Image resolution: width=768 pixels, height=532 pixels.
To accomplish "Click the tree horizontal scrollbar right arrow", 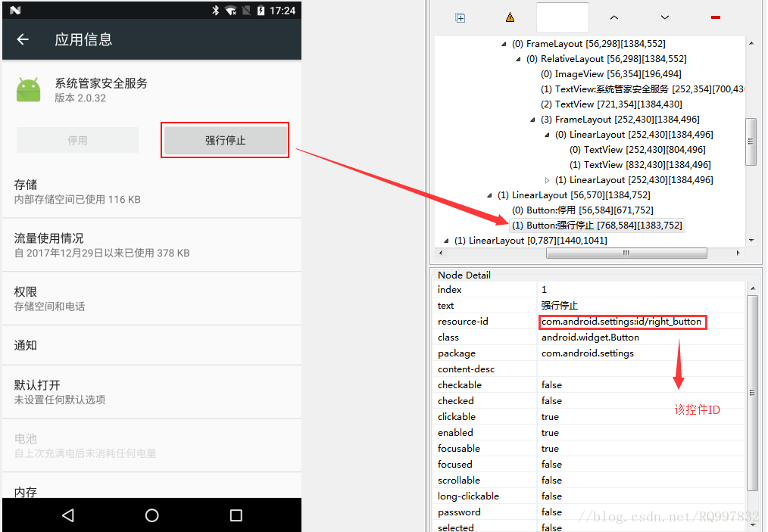I will click(x=738, y=253).
